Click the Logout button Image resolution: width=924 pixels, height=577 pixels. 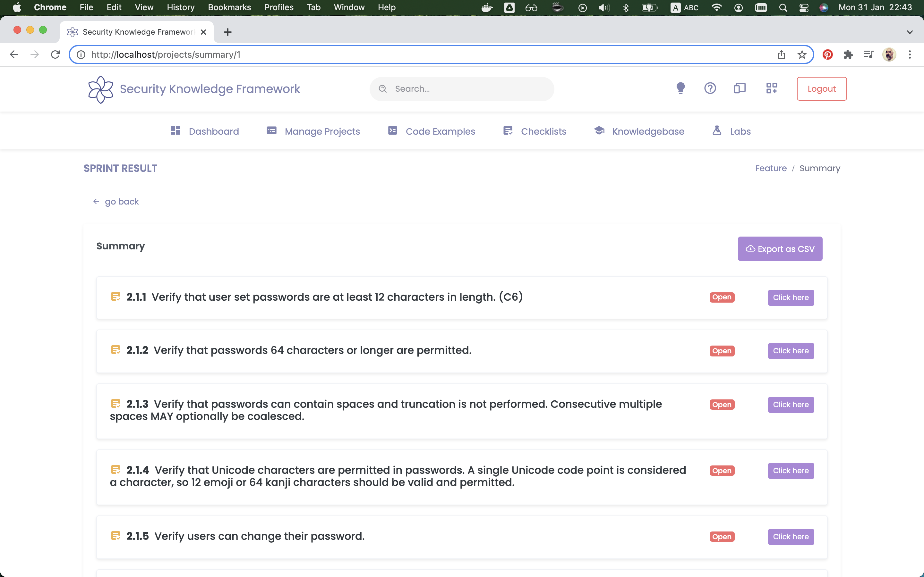821,88
